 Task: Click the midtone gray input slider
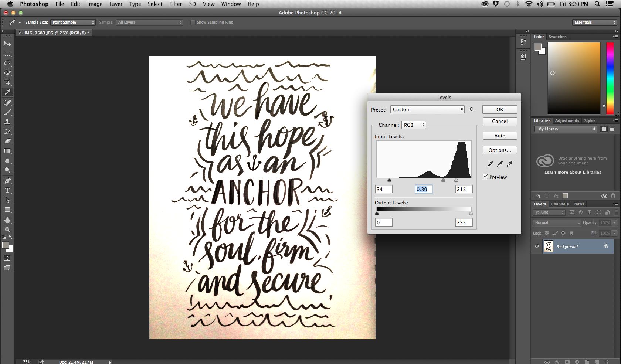(443, 180)
